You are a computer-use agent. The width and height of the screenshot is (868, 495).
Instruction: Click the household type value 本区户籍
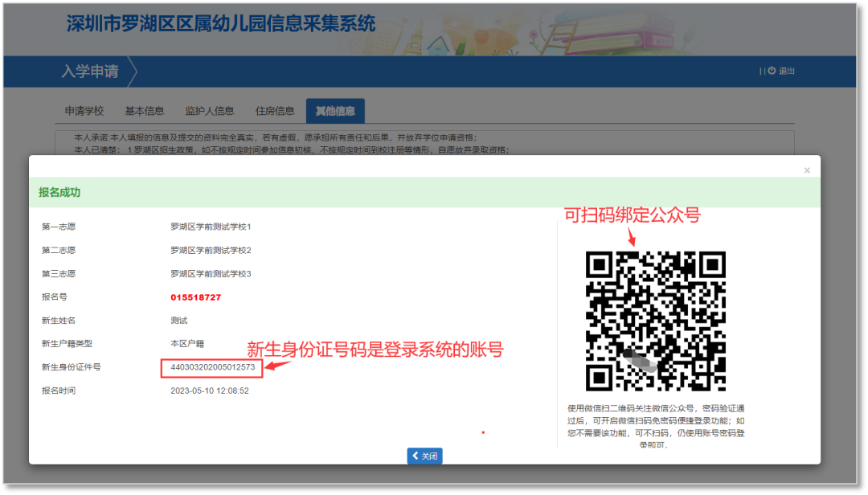[x=187, y=344]
